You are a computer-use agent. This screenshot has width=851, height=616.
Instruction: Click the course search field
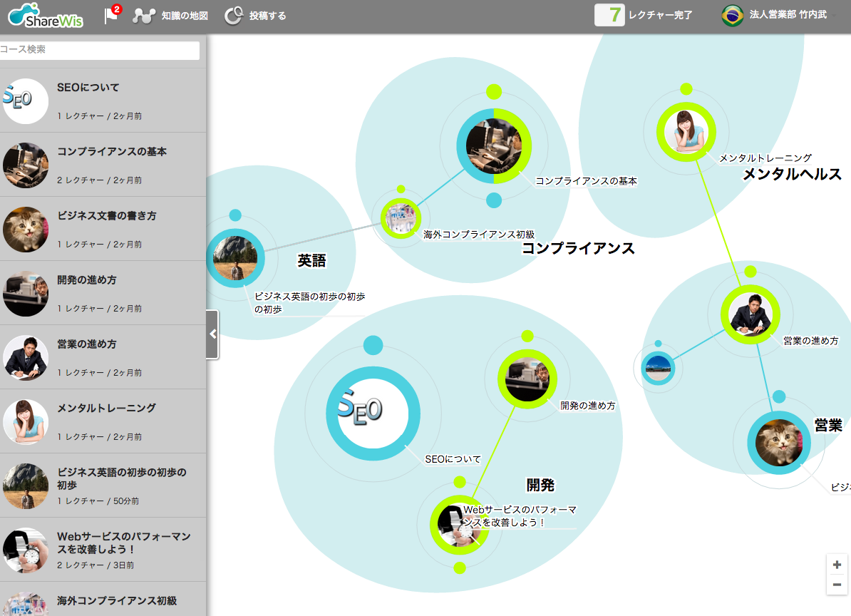point(100,50)
